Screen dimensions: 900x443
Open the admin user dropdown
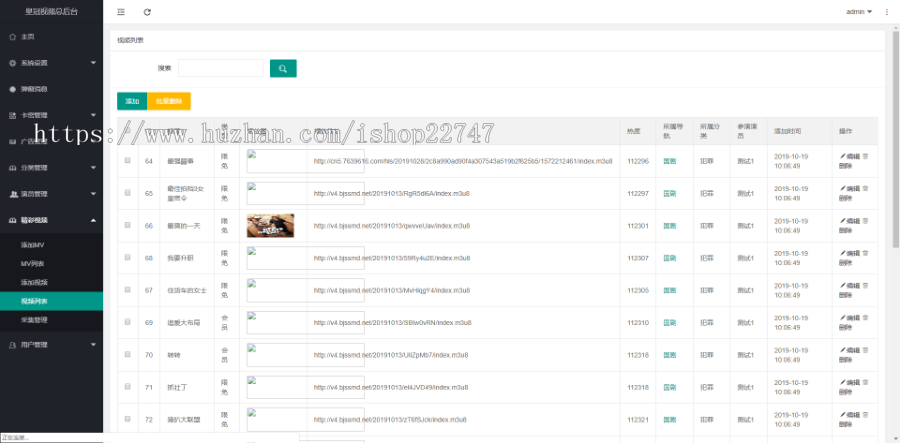pyautogui.click(x=859, y=12)
